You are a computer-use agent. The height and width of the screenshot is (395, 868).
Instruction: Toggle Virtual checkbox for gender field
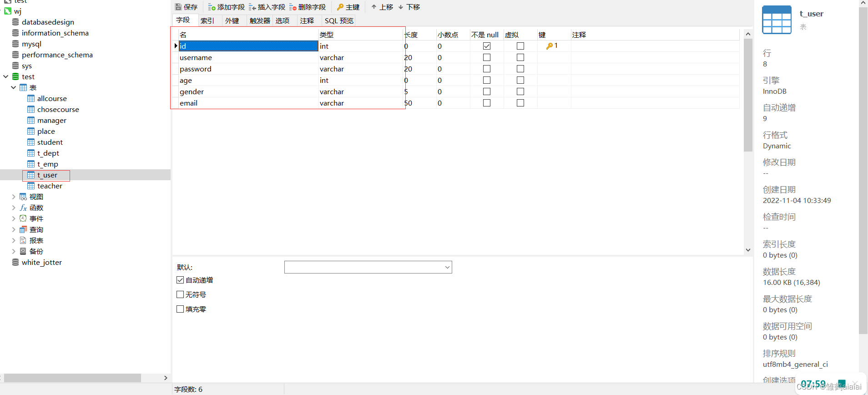pyautogui.click(x=520, y=91)
